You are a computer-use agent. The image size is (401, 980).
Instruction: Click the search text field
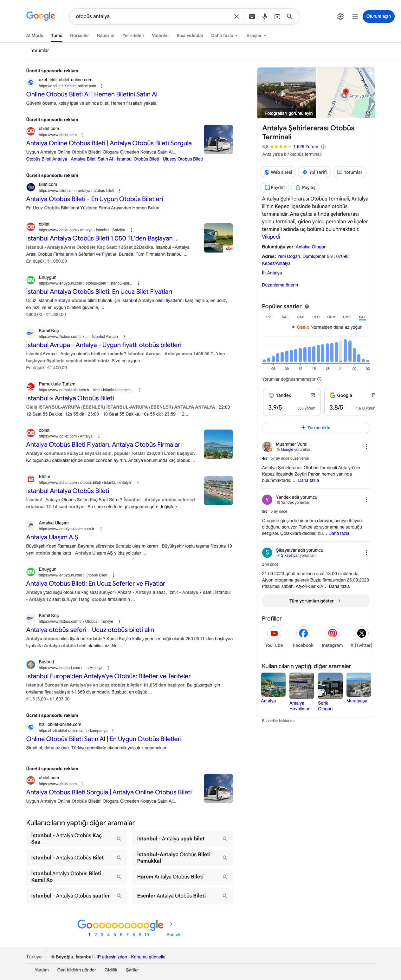tap(152, 16)
